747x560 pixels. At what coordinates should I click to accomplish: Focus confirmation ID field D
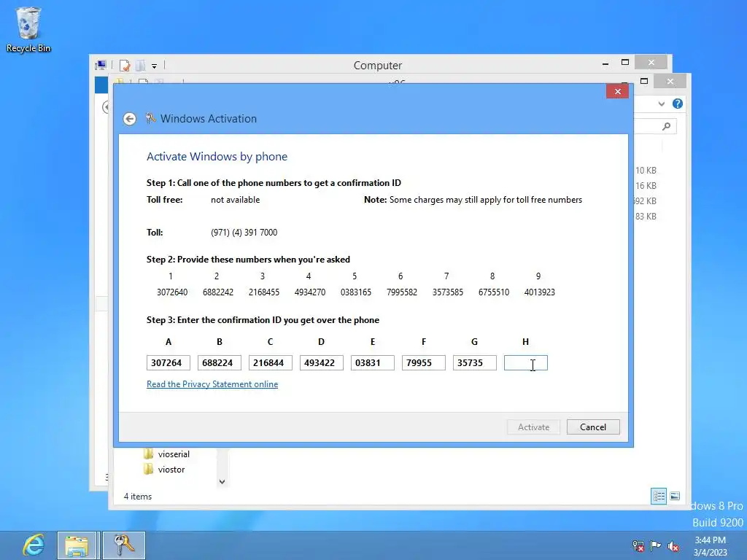tap(321, 363)
